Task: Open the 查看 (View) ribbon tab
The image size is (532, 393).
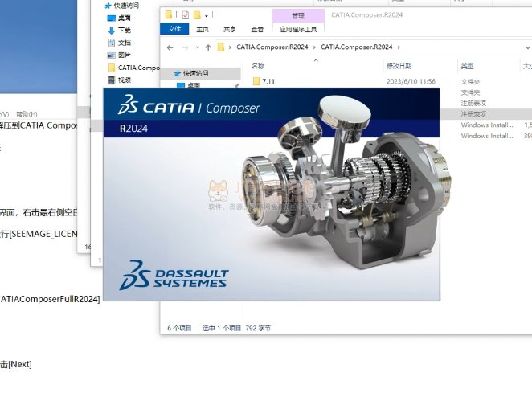Action: point(257,29)
